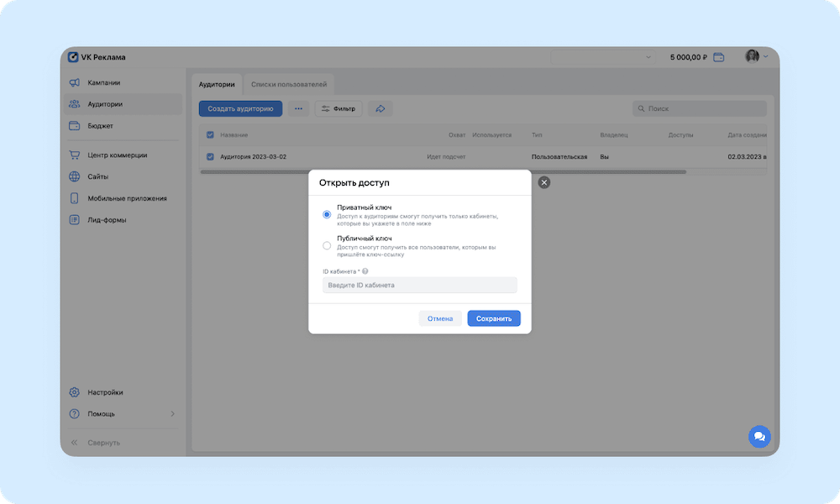Open Бюджет in the sidebar menu
This screenshot has height=504, width=840.
[123, 126]
